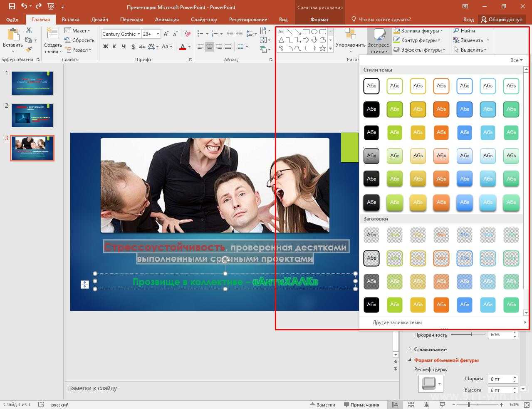Image resolution: width=532 pixels, height=409 pixels.
Task: Align text left in paragraph group
Action: 200,47
